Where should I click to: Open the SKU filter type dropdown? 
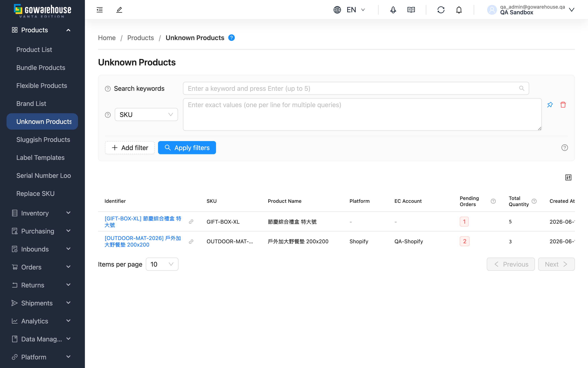146,114
